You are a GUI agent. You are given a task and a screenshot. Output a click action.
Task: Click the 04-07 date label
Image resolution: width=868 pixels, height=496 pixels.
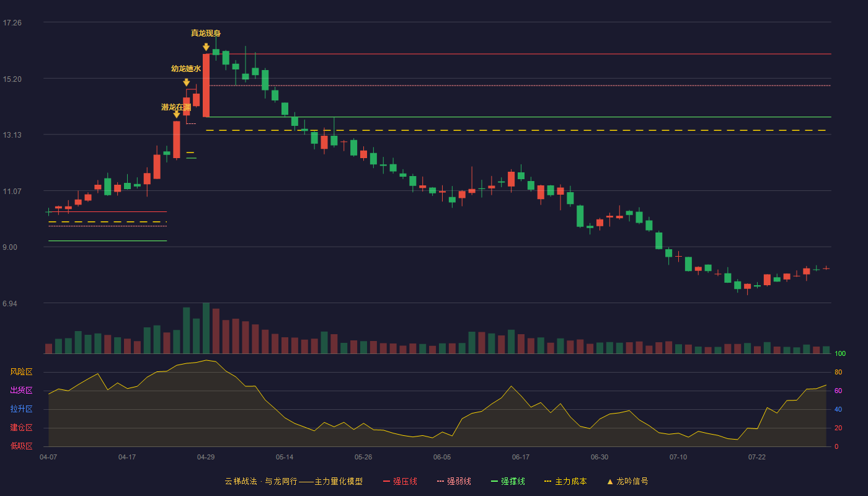48,457
